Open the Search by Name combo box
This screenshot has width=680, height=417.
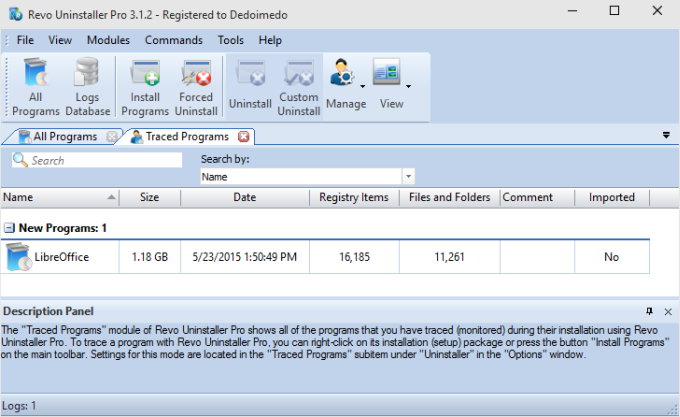pyautogui.click(x=307, y=176)
